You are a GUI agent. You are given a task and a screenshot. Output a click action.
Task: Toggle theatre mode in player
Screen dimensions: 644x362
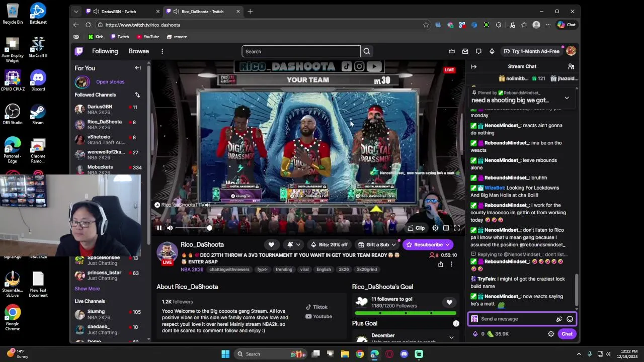coord(446,228)
